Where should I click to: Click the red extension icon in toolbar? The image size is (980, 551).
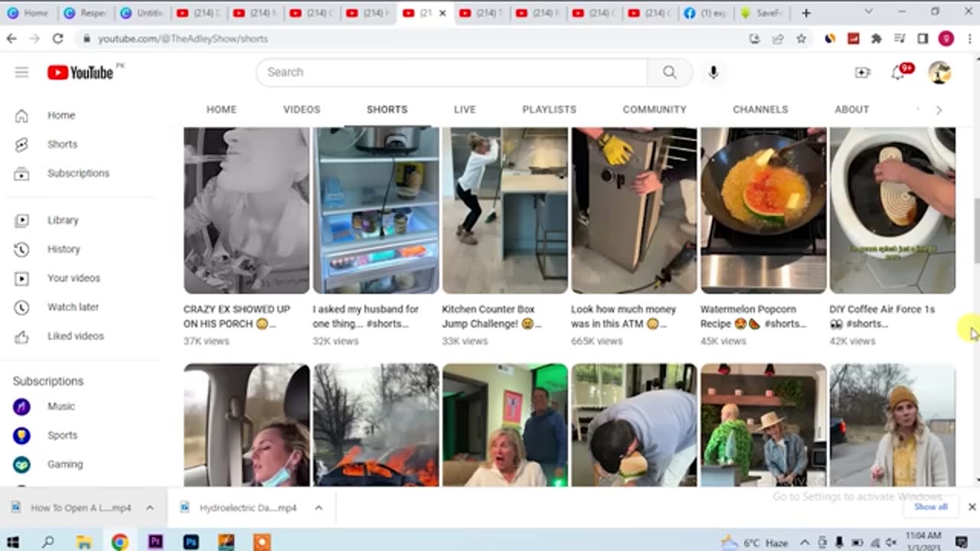point(854,38)
